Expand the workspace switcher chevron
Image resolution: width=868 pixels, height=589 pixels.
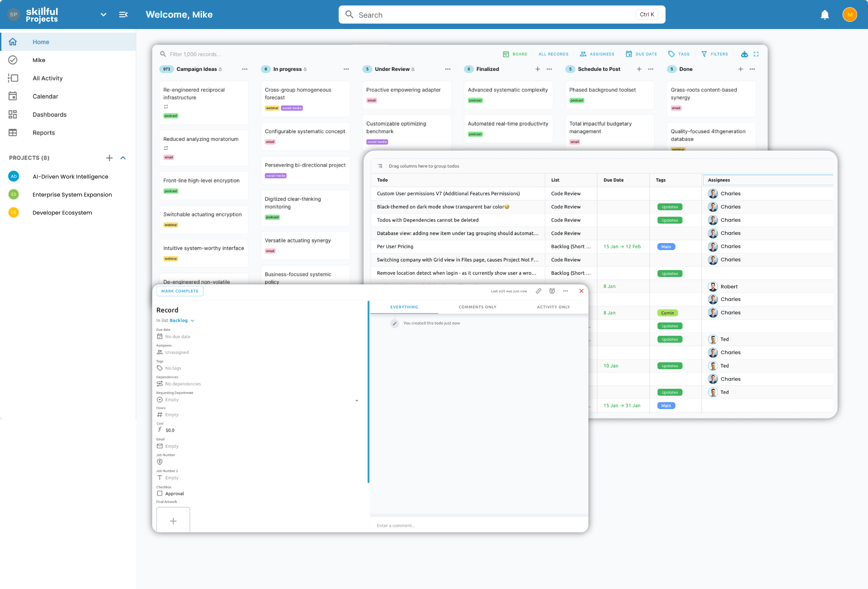point(103,15)
